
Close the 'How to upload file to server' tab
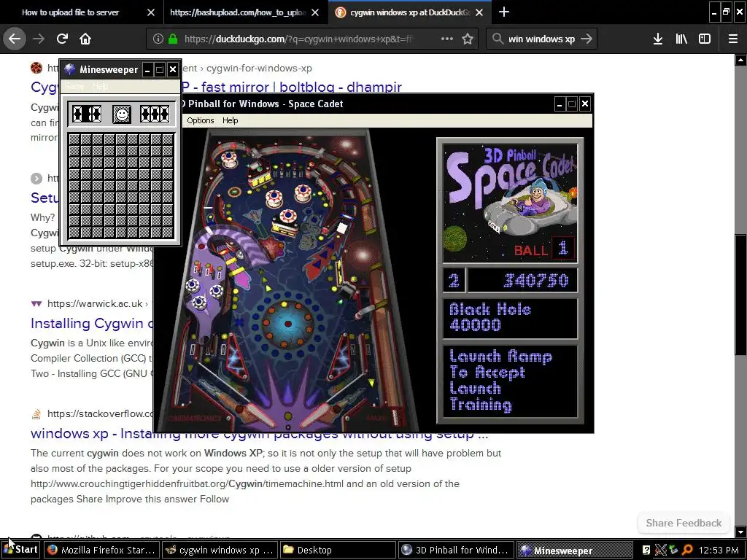151,12
